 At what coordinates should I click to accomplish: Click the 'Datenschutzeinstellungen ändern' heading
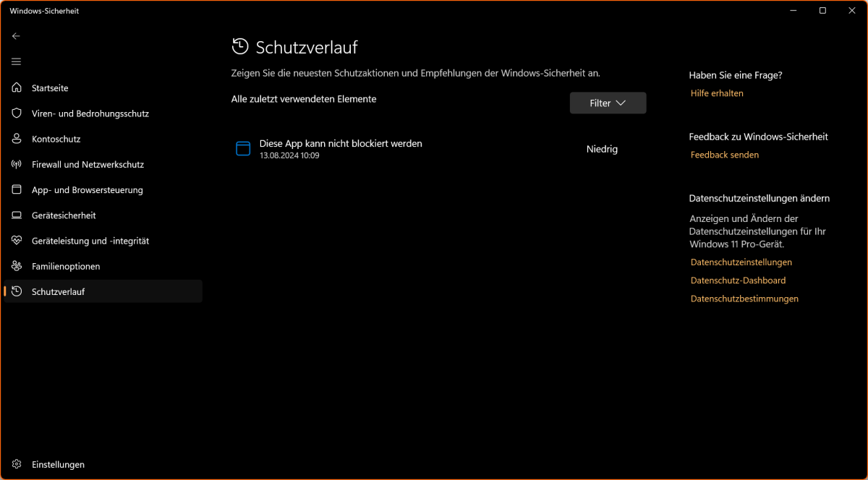pos(759,198)
